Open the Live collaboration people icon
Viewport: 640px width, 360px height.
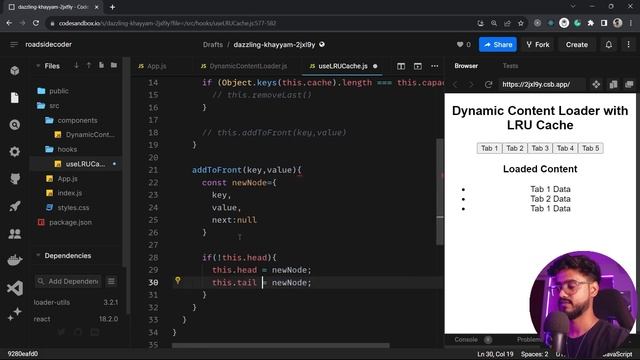pyautogui.click(x=15, y=233)
